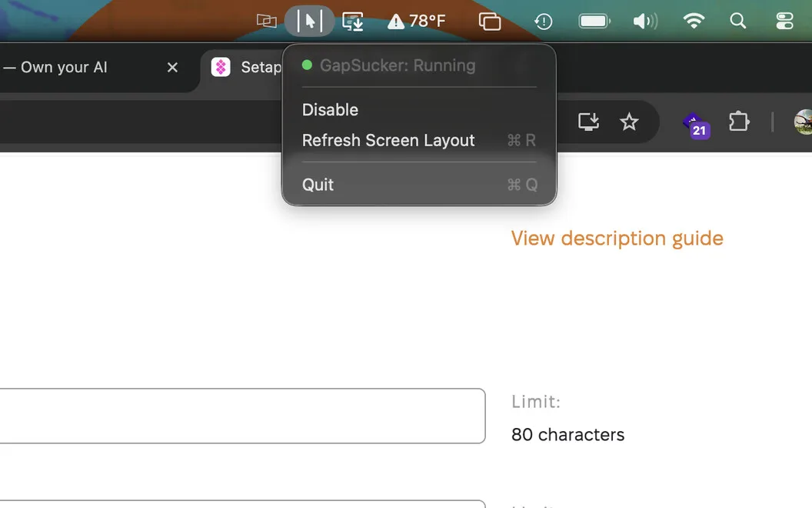The image size is (812, 508).
Task: Open the View description guide link
Action: [x=617, y=239]
